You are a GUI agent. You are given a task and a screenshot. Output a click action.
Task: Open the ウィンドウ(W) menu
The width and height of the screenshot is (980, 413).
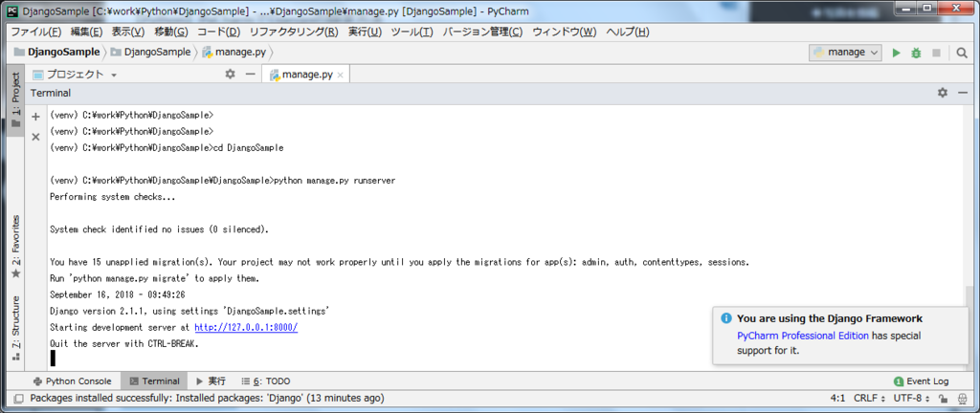[565, 32]
